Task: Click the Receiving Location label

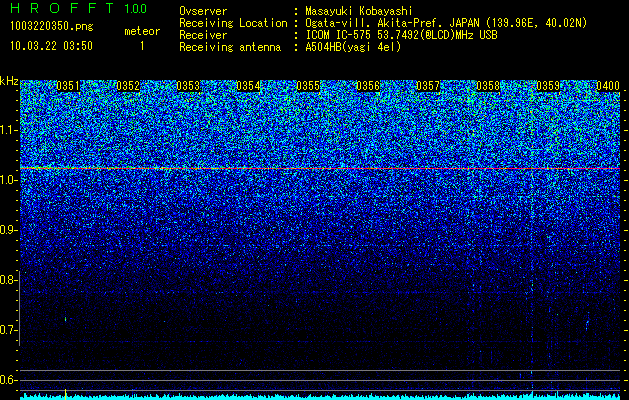Action: [233, 23]
